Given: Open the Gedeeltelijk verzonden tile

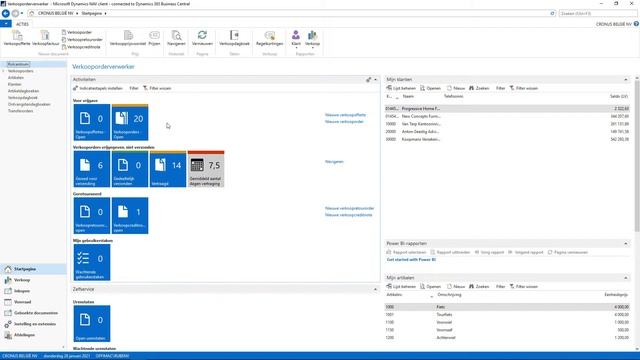Looking at the screenshot, I should pos(130,169).
